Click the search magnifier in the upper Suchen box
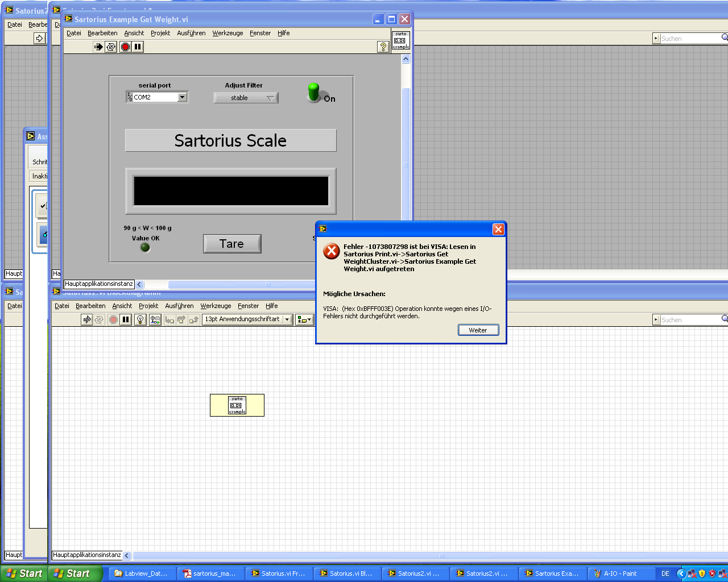This screenshot has width=728, height=582. pyautogui.click(x=725, y=38)
